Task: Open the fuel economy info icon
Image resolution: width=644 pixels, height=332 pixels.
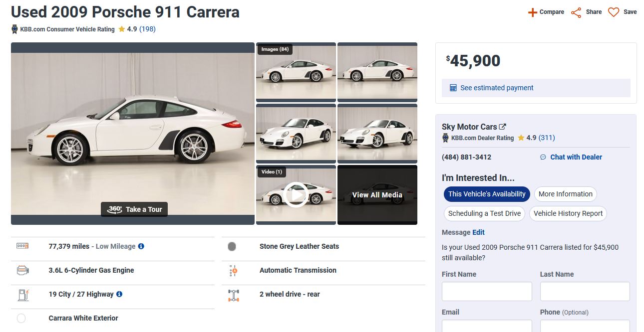Action: 119,294
